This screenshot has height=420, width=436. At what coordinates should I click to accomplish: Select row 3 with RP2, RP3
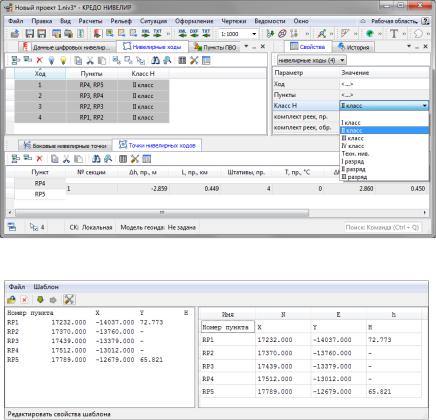92,107
